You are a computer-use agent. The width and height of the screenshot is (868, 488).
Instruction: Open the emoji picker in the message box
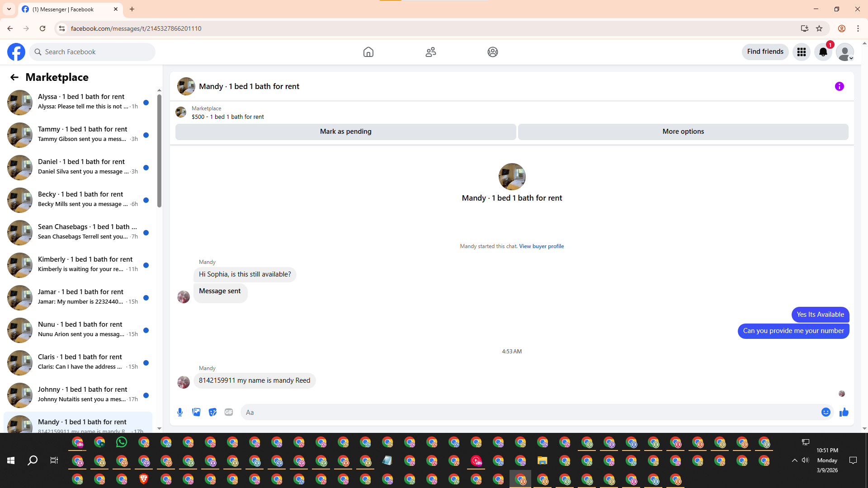pyautogui.click(x=826, y=412)
